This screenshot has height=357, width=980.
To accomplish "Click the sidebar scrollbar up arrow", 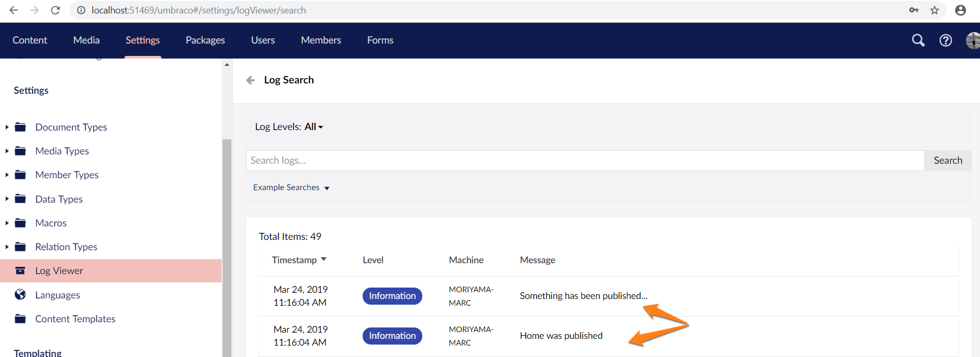I will (x=227, y=65).
